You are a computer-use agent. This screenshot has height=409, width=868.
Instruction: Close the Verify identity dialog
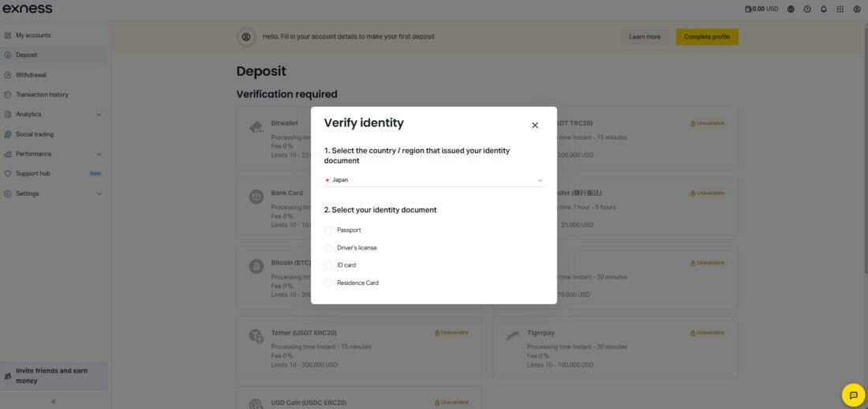tap(535, 126)
